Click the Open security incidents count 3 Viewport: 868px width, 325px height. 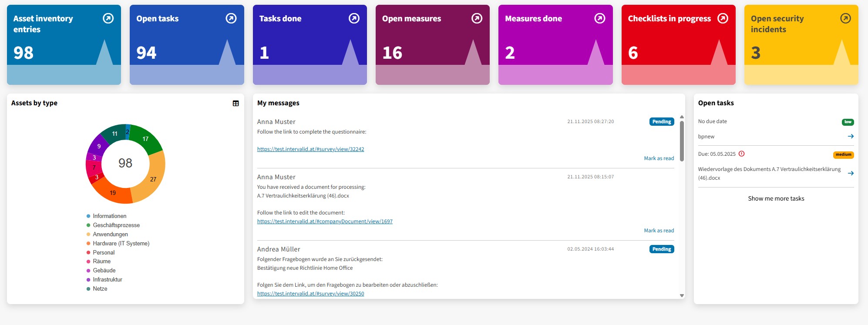(x=756, y=53)
